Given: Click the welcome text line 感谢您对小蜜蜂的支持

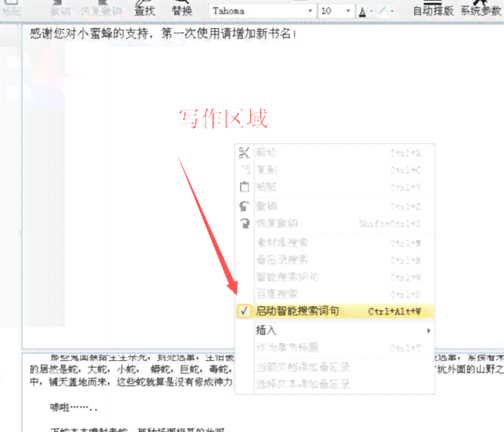Looking at the screenshot, I should point(163,34).
